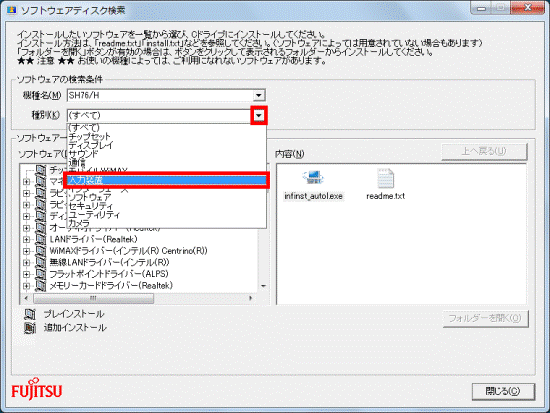Click the 上へ戻る(U) button
This screenshot has width=550, height=413.
pos(484,151)
